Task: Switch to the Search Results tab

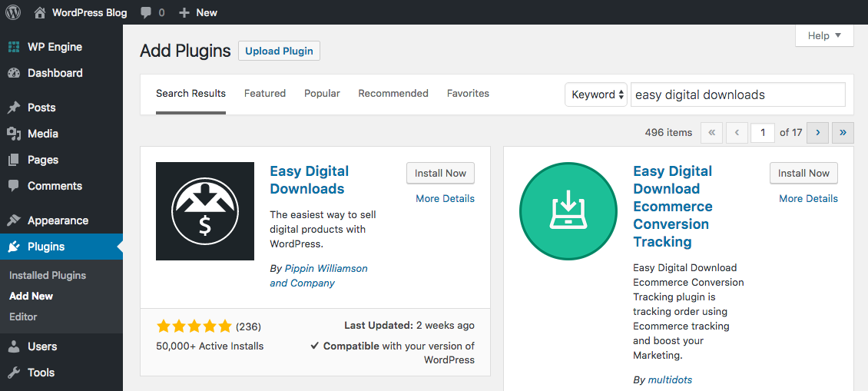Action: 191,94
